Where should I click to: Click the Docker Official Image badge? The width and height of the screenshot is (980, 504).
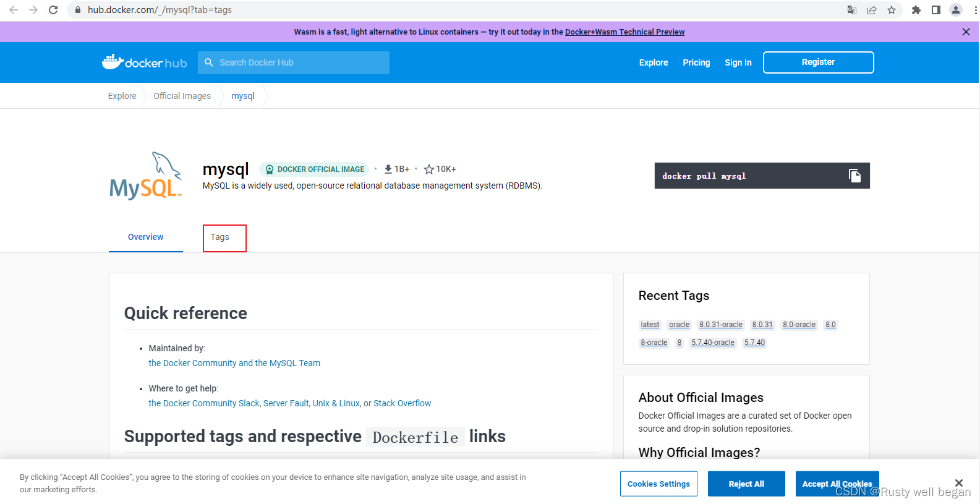tap(314, 169)
